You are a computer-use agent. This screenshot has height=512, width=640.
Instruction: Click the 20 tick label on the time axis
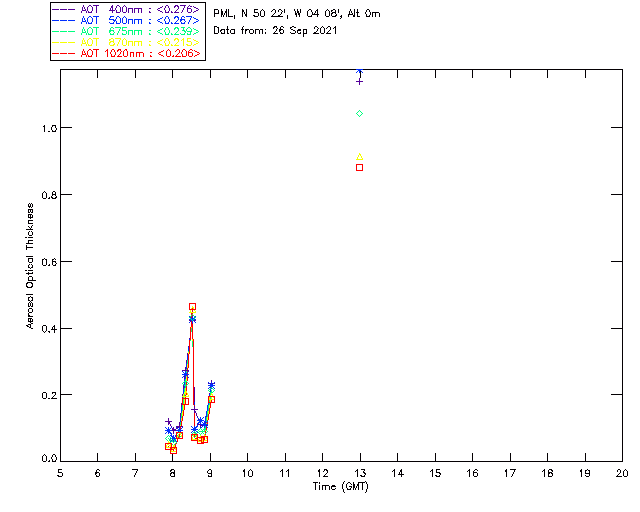point(622,473)
